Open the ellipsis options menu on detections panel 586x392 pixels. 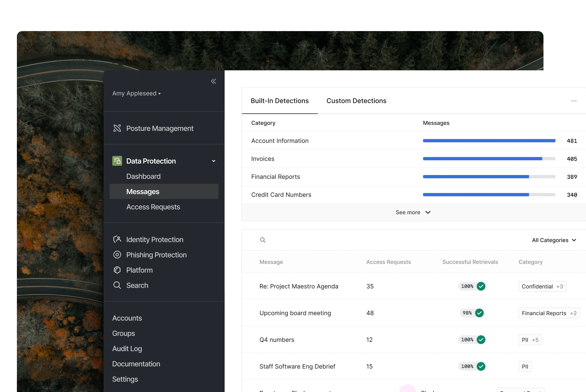point(574,101)
